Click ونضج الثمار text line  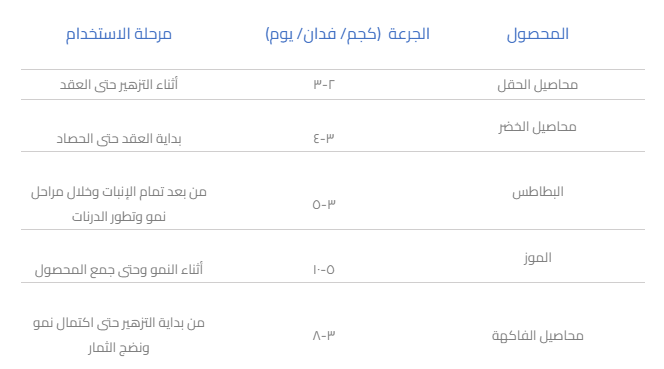tap(119, 348)
